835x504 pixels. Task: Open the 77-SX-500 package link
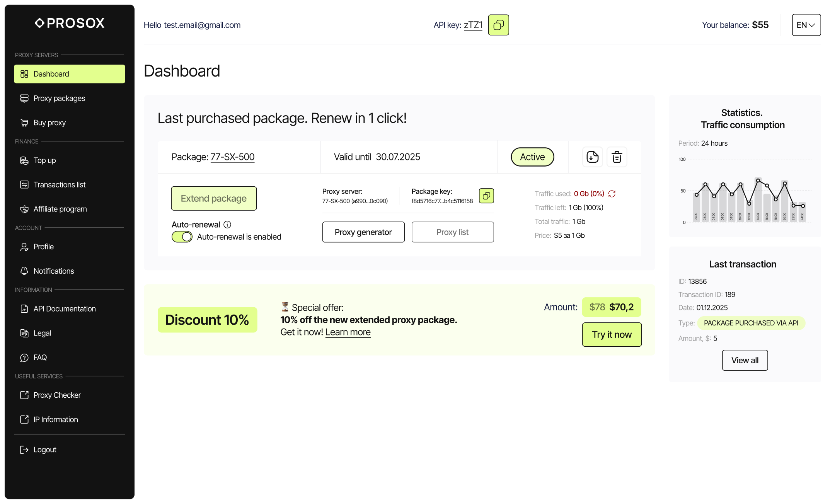pos(232,157)
